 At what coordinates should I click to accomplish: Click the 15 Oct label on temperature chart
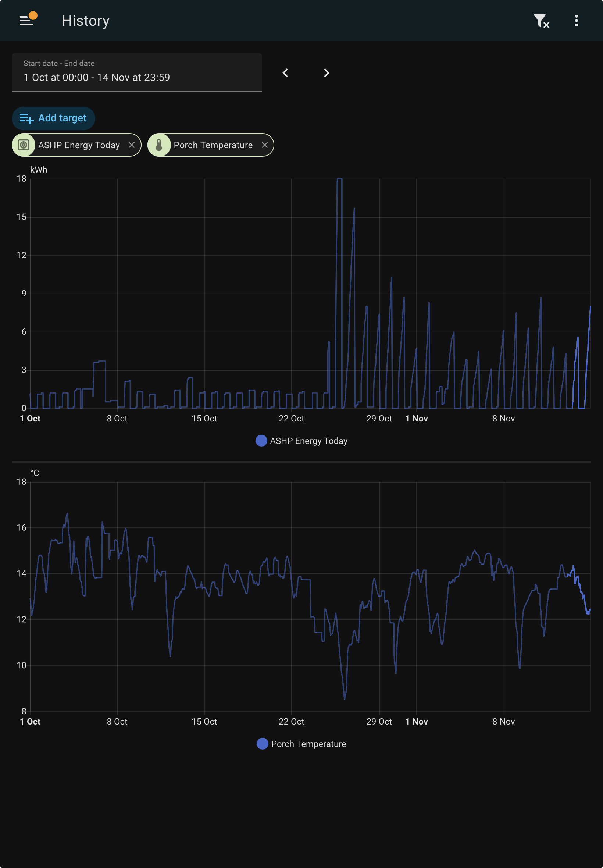tap(204, 722)
